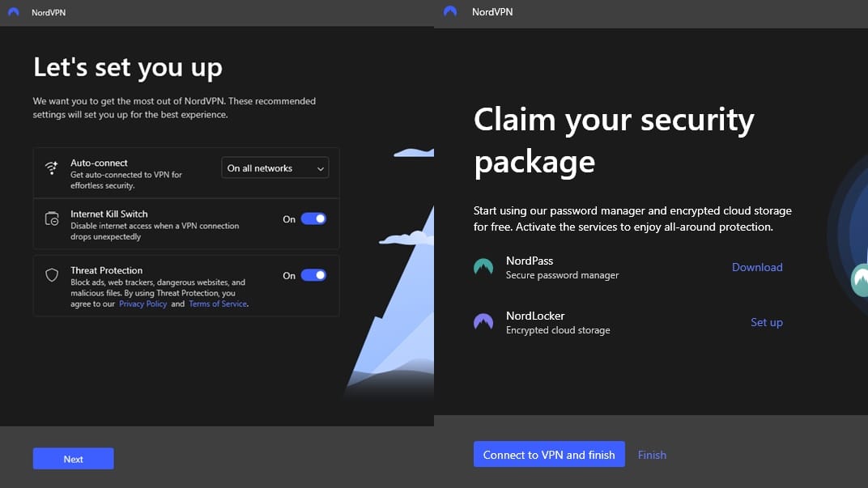Open the Auto-connect 'On all networks' dropdown
868x488 pixels.
(x=275, y=168)
